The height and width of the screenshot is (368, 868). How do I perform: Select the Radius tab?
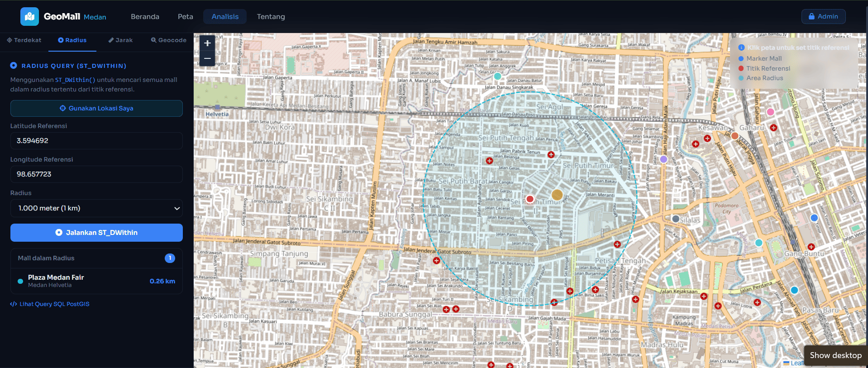coord(72,40)
